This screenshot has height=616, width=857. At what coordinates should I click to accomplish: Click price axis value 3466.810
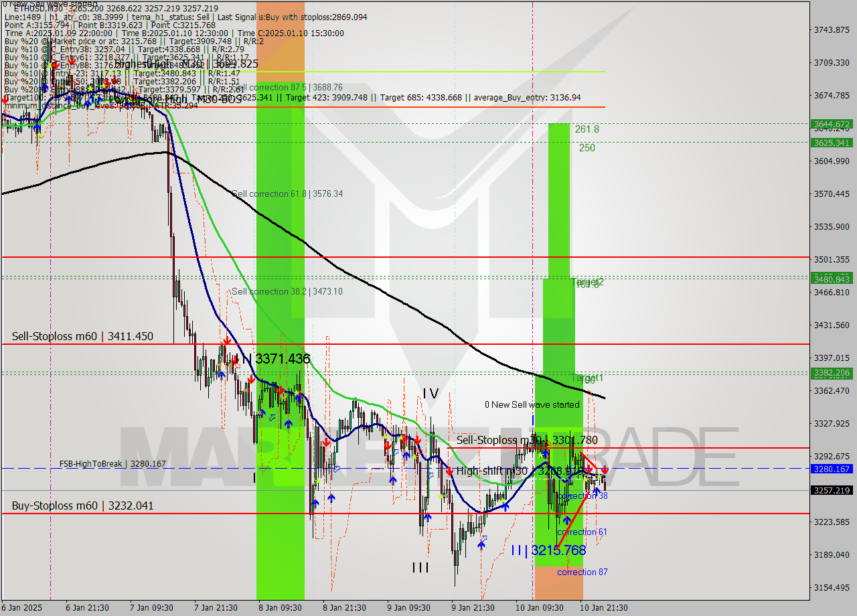click(x=832, y=292)
